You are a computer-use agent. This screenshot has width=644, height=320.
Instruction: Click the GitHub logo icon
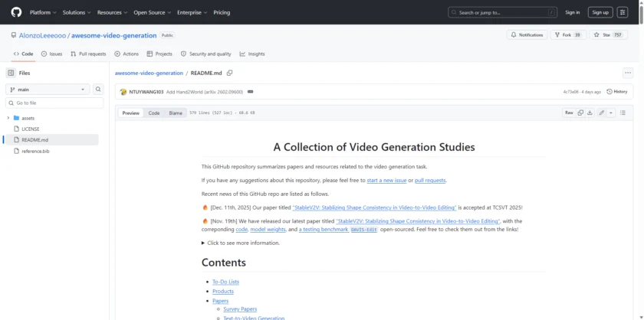pyautogui.click(x=16, y=12)
